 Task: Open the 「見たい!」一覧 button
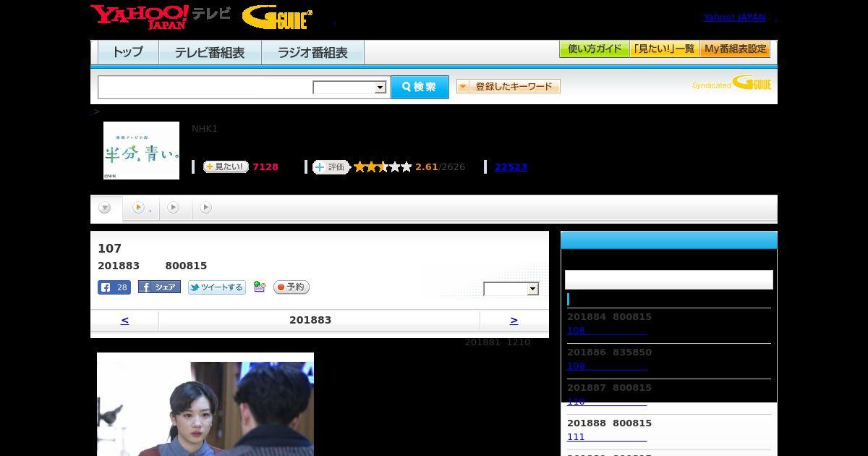tap(665, 49)
